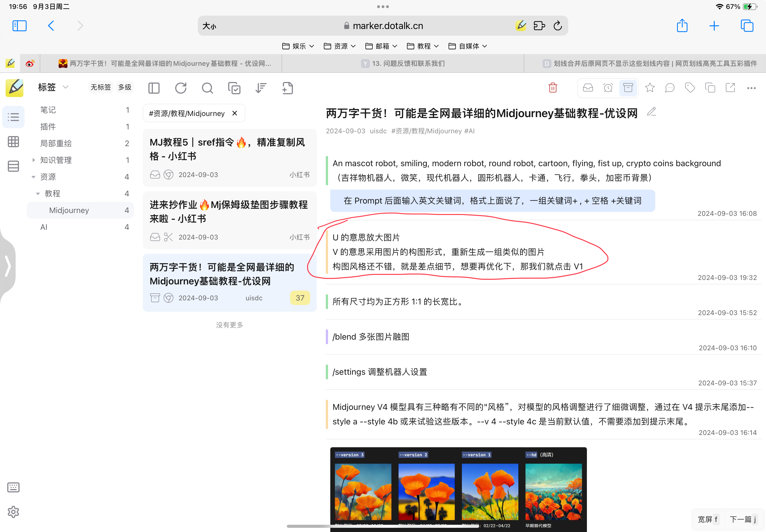This screenshot has height=532, width=766.
Task: Go back to previous page
Action: [x=51, y=26]
